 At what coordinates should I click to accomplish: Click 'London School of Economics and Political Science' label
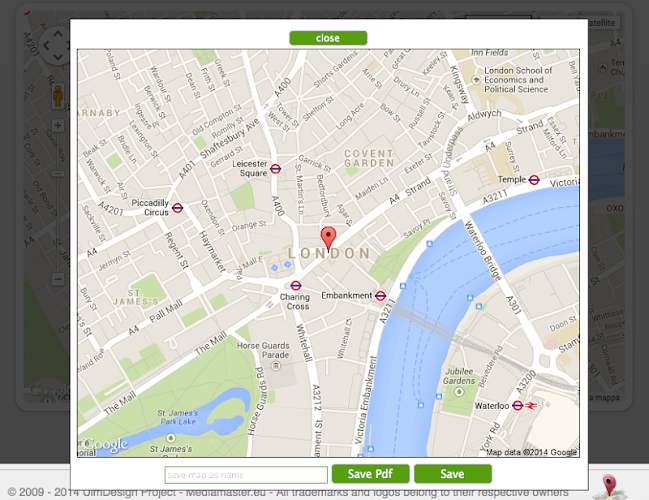tap(517, 80)
